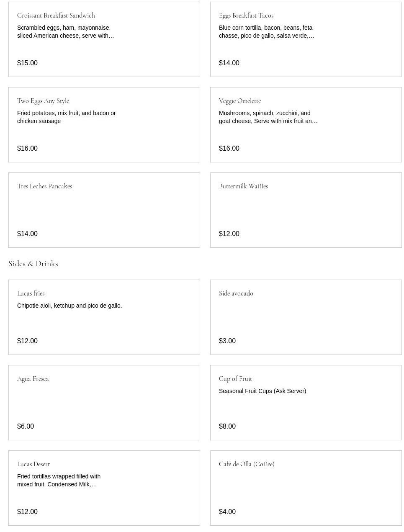Viewport: 404px width, 532px height.
Task: Open the Cup of Fruit item
Action: 306,403
